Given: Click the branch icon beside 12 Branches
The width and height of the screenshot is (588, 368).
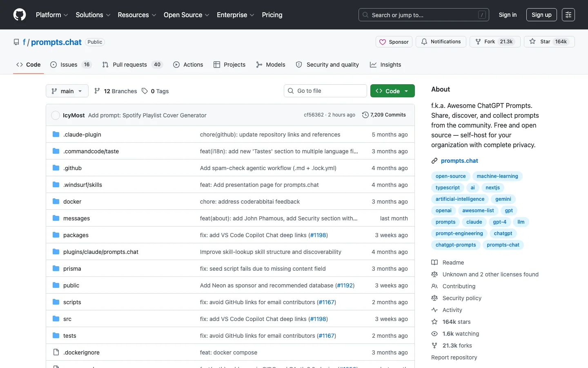Looking at the screenshot, I should [97, 91].
